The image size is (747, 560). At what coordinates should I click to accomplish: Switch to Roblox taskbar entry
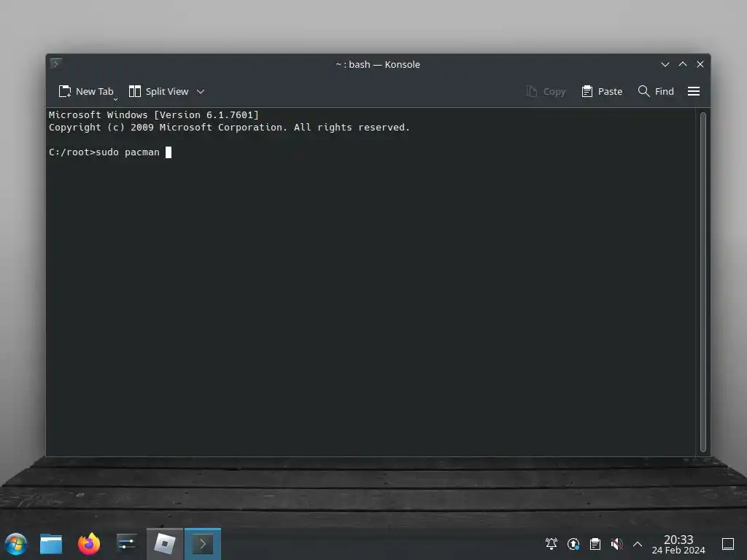(165, 544)
